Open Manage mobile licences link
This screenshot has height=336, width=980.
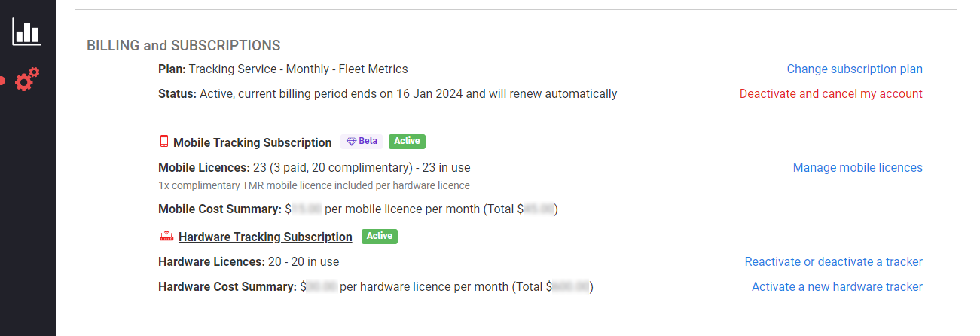click(x=858, y=168)
